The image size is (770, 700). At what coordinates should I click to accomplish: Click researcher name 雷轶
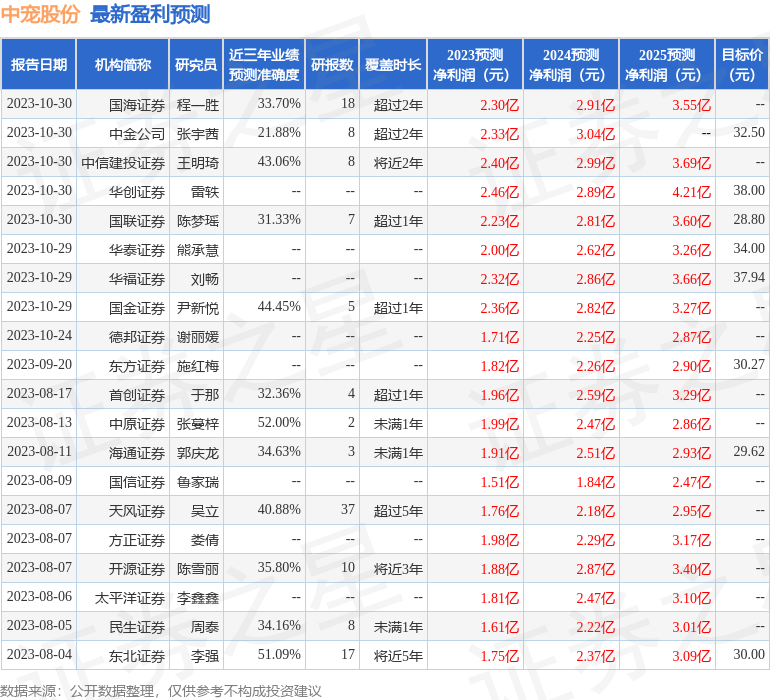[x=205, y=192]
